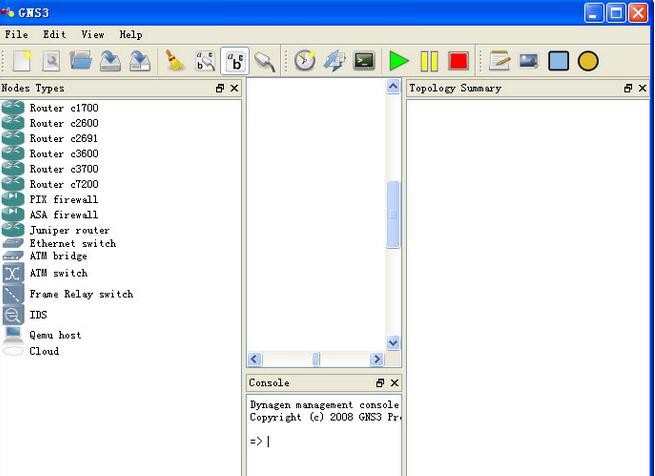Click the show interface labels icon
This screenshot has height=476, width=655.
pos(205,61)
